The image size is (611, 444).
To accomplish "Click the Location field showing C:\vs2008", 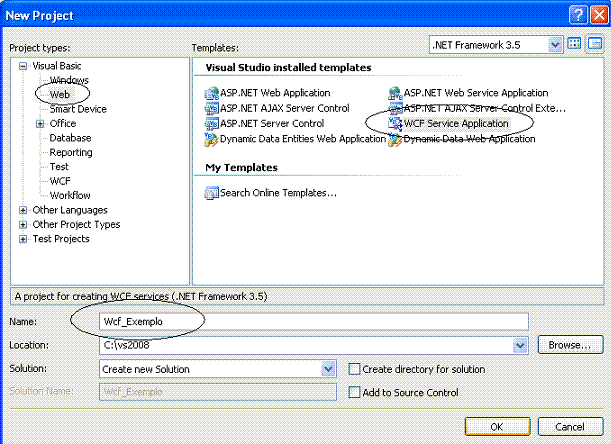I will coord(314,345).
